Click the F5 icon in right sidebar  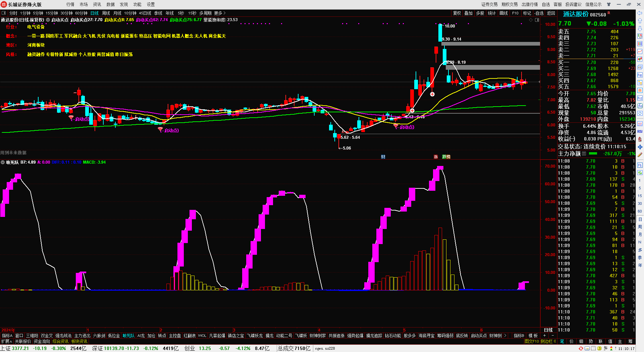640,165
